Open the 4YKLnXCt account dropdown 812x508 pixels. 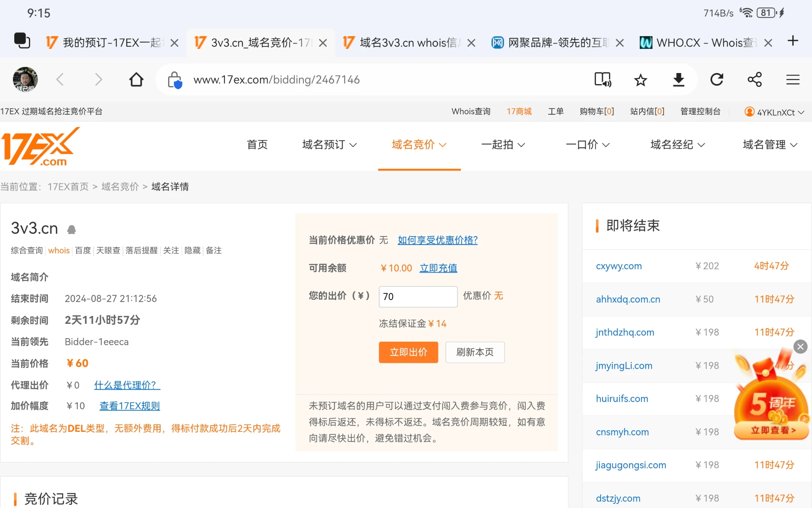pyautogui.click(x=775, y=112)
